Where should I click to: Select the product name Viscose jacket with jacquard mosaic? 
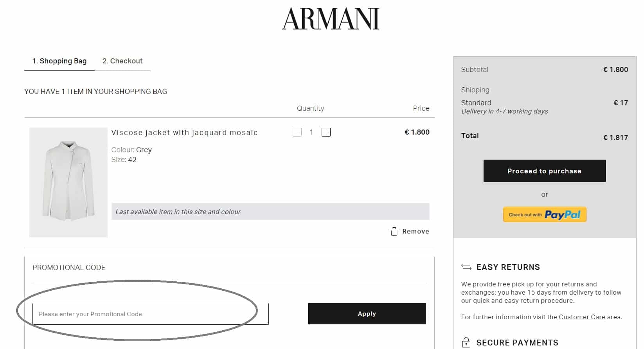click(x=184, y=132)
